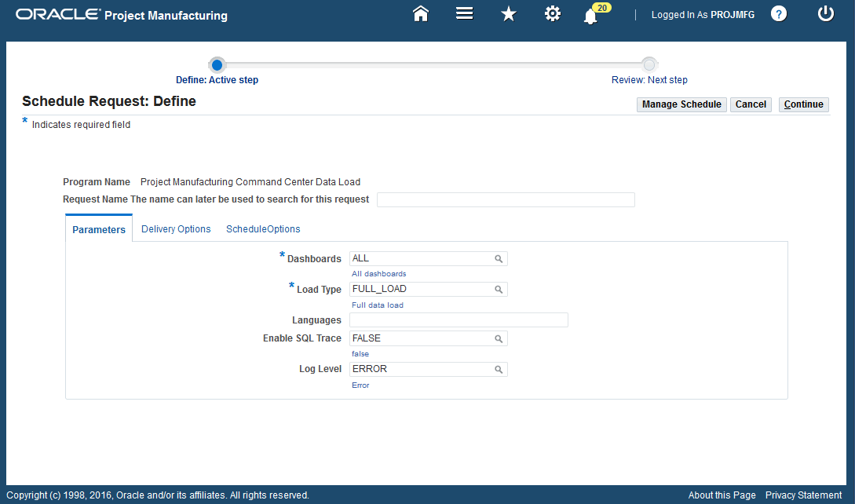The image size is (855, 504).
Task: Click the Languages input field
Action: [459, 320]
